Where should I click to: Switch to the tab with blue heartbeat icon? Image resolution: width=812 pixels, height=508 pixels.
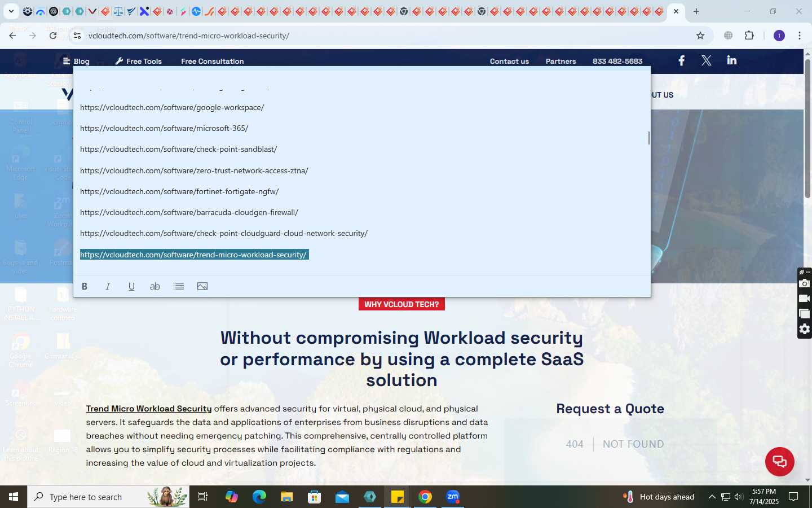pos(196,11)
